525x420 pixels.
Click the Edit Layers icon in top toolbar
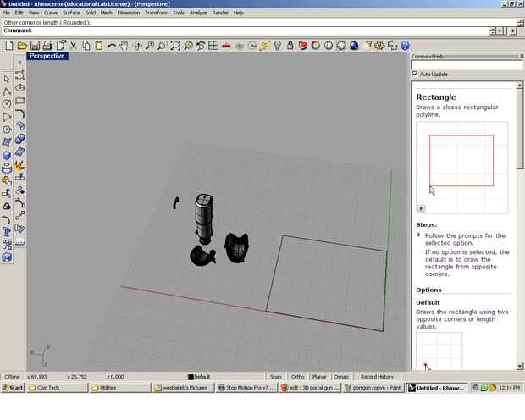(302, 46)
